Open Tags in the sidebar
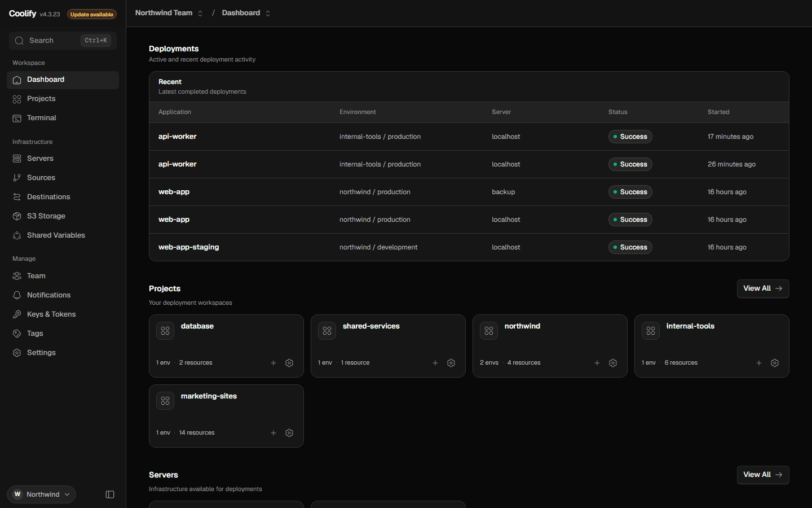The image size is (812, 508). point(63,334)
